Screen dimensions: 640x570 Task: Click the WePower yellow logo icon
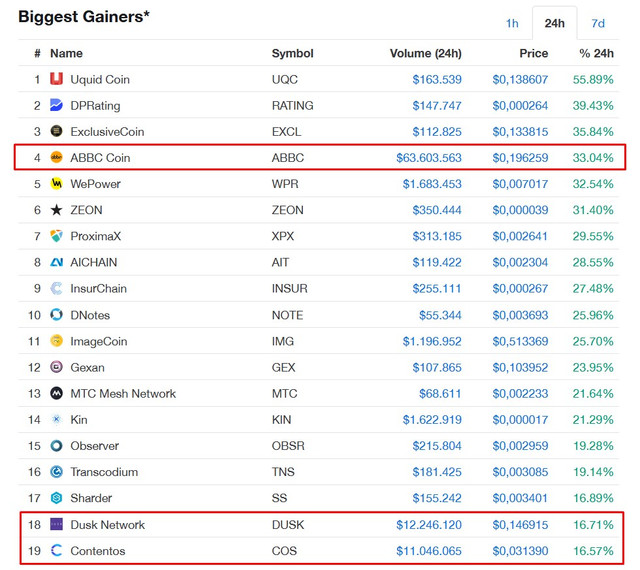coord(56,183)
